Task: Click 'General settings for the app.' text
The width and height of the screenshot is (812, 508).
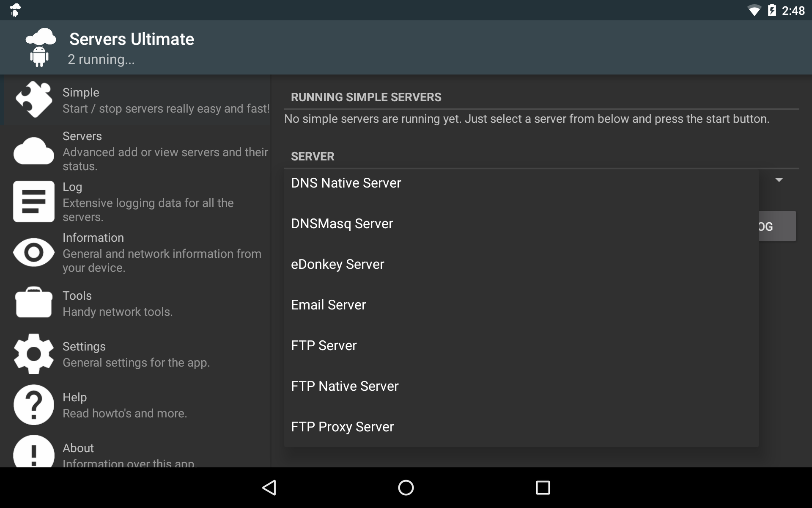Action: (x=136, y=362)
